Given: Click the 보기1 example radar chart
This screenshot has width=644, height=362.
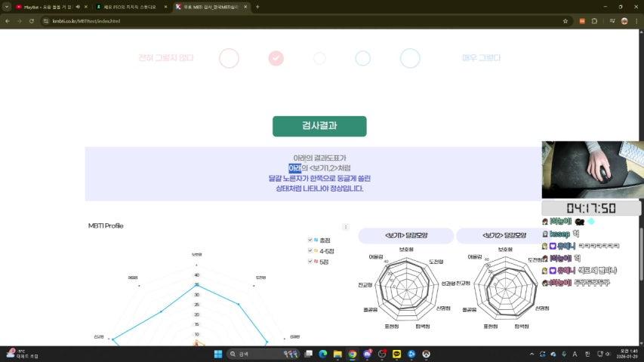Looking at the screenshot, I should [x=407, y=289].
